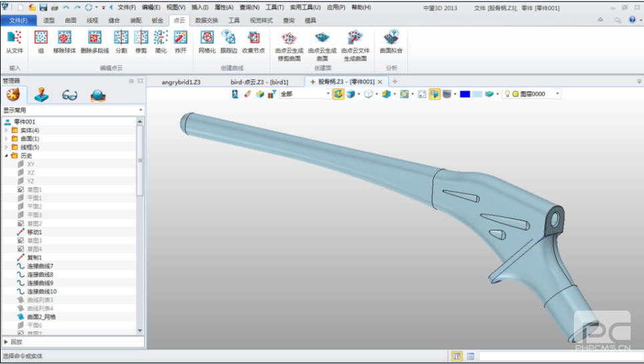
Task: Toggle the highlighted shaded display button
Action: (x=434, y=94)
